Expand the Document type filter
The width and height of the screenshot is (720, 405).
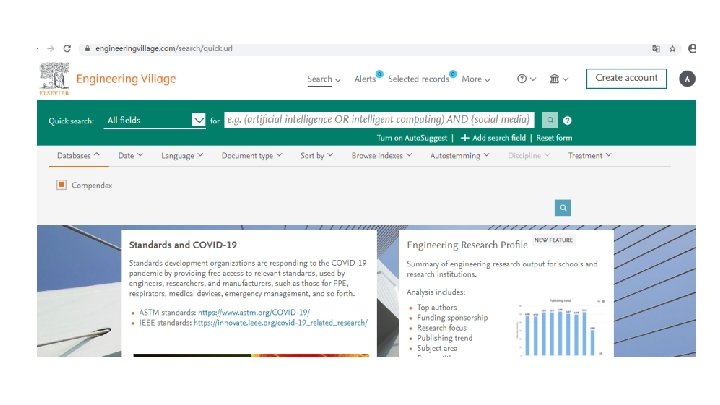click(252, 156)
